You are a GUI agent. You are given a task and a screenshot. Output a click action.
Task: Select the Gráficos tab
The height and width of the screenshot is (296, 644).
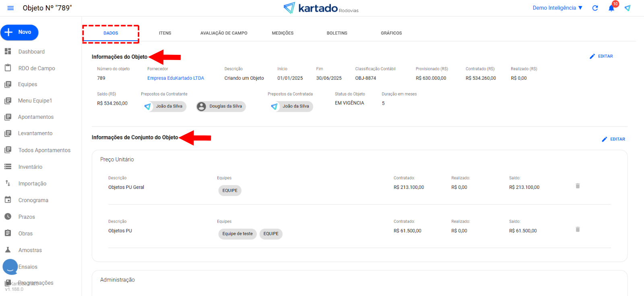[x=391, y=33]
